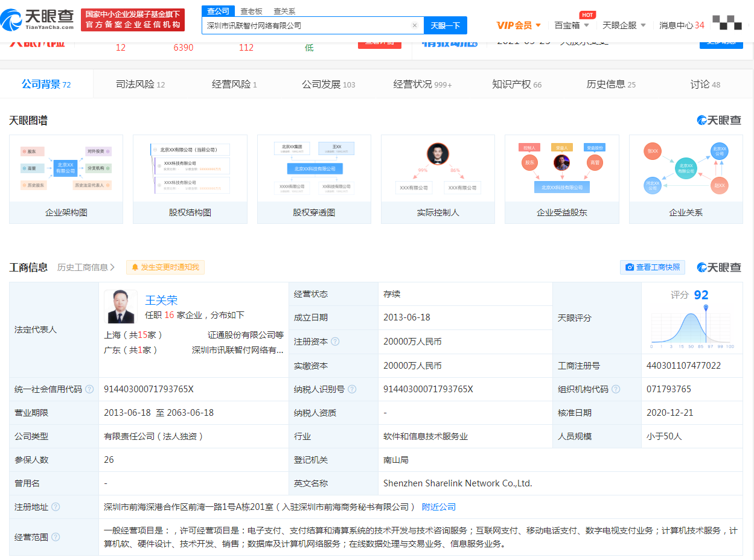Open 消息中心 notifications
Viewport: 754px width, 560px height.
682,25
